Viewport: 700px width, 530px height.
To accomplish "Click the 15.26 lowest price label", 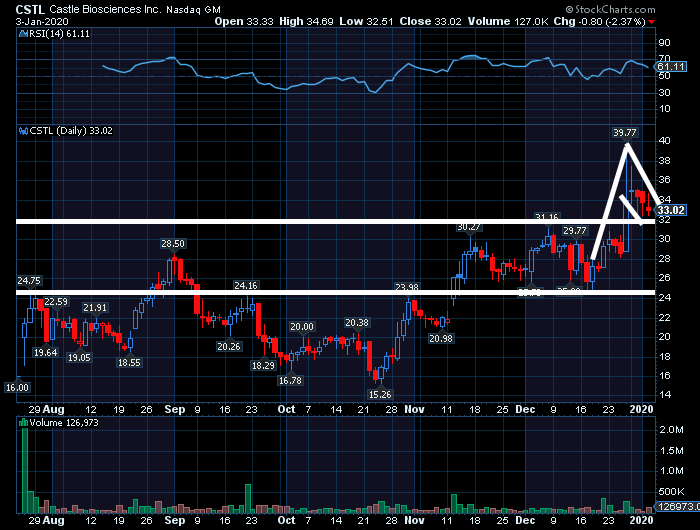I will coord(380,395).
